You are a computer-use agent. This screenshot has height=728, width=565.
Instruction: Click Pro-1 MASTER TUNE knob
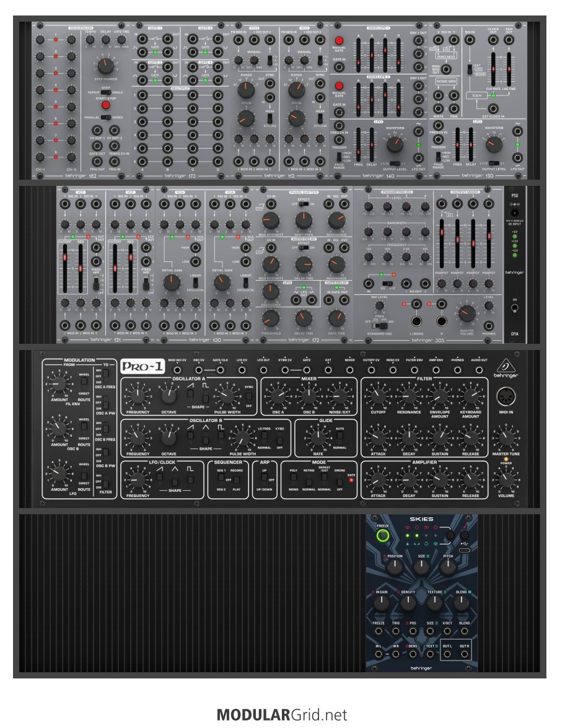506,438
